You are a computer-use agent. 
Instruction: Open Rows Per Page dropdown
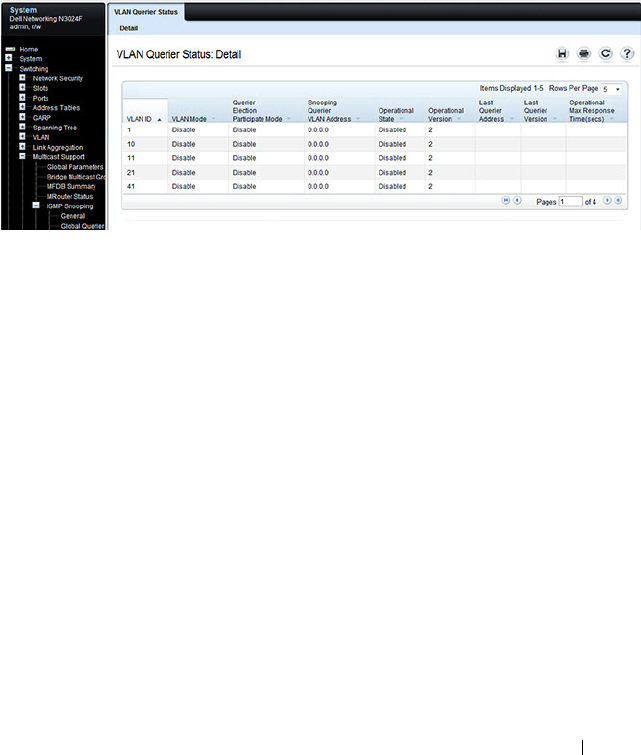coord(611,89)
